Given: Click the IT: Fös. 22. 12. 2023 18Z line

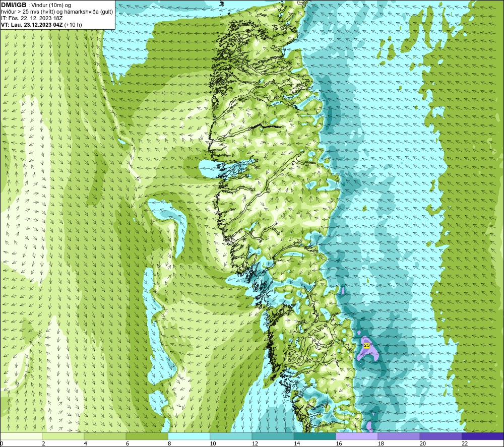Looking at the screenshot, I should coord(32,18).
